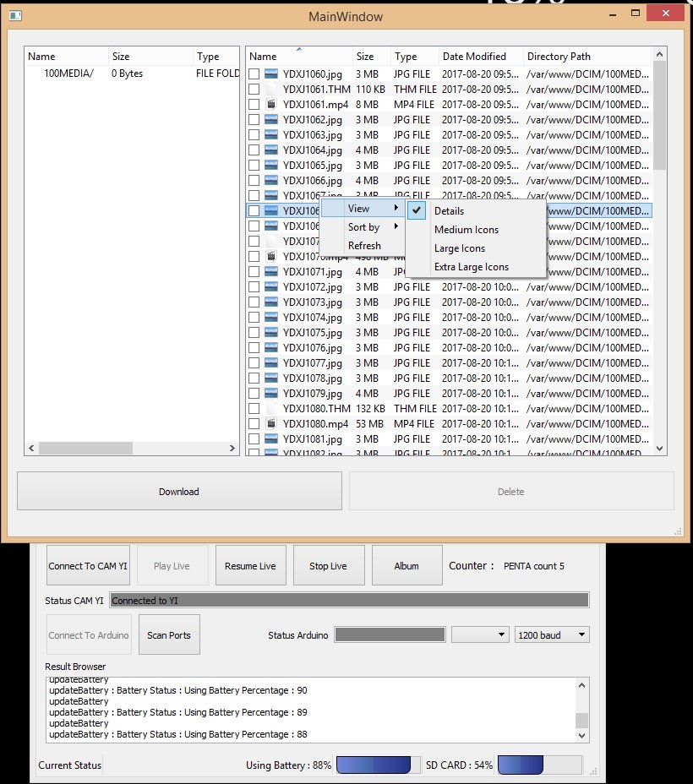Image resolution: width=693 pixels, height=784 pixels.
Task: Click the SD CARD usage progress bar
Action: coord(540,765)
